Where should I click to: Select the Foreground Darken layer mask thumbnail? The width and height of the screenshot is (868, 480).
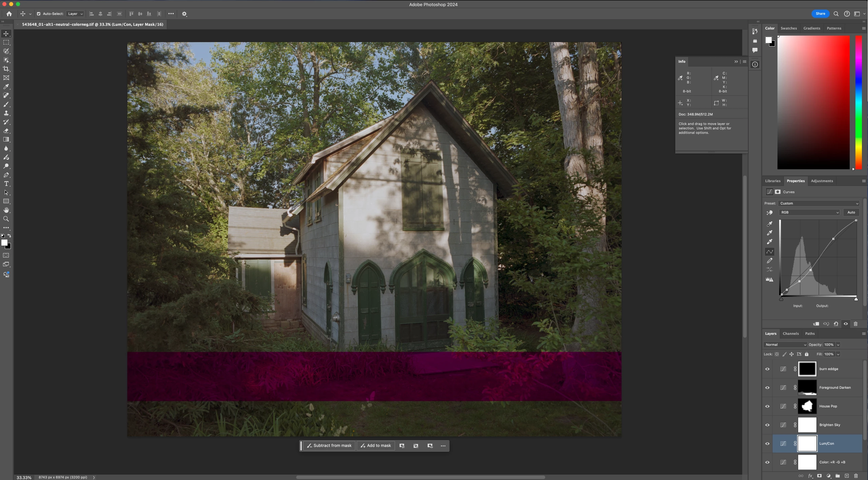(807, 387)
